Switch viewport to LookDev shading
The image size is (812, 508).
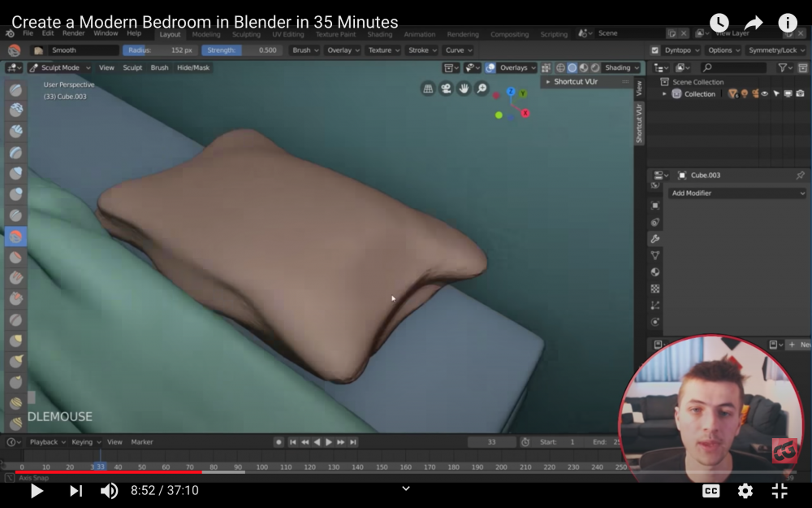(x=584, y=68)
